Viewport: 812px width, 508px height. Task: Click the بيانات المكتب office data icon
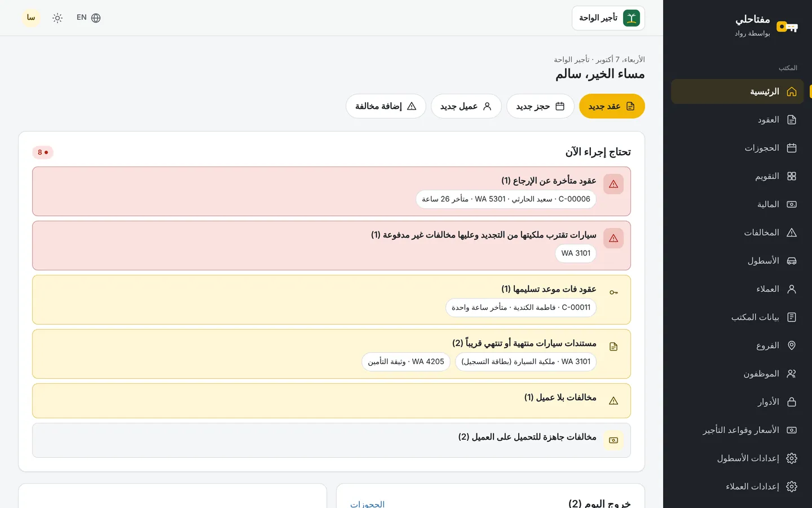click(x=792, y=317)
